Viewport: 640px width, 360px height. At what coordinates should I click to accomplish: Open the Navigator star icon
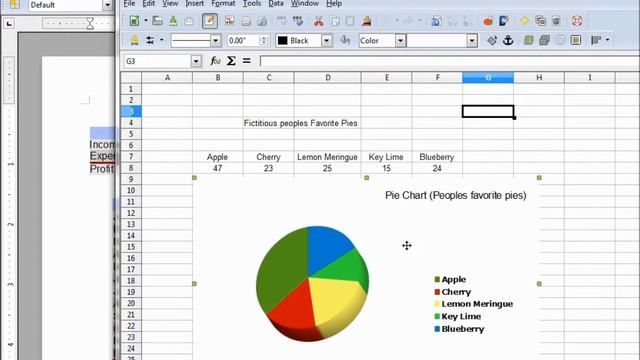tap(524, 21)
